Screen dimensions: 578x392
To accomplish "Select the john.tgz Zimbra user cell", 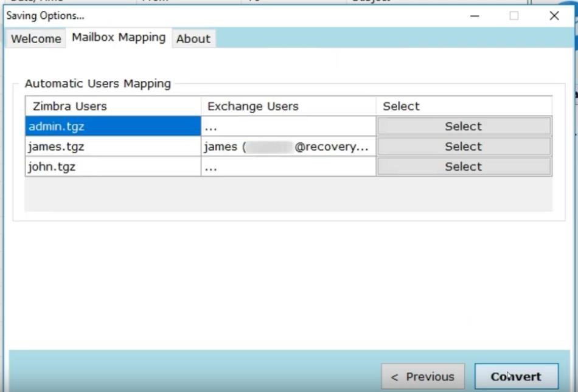I will pos(113,167).
